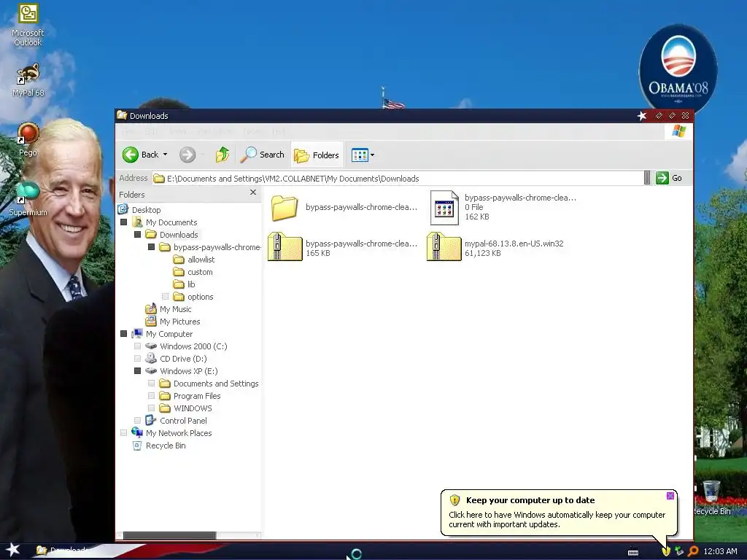Click the Windows flag logo in Explorer
Screen dimensions: 747x560
[679, 131]
